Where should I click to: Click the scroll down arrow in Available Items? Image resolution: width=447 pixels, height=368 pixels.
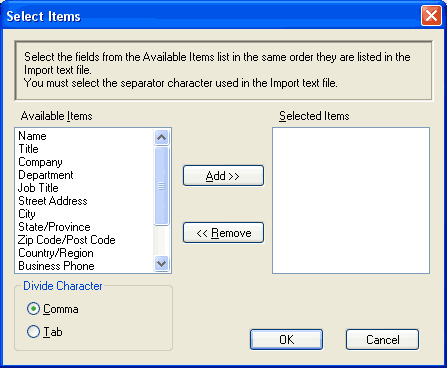162,264
